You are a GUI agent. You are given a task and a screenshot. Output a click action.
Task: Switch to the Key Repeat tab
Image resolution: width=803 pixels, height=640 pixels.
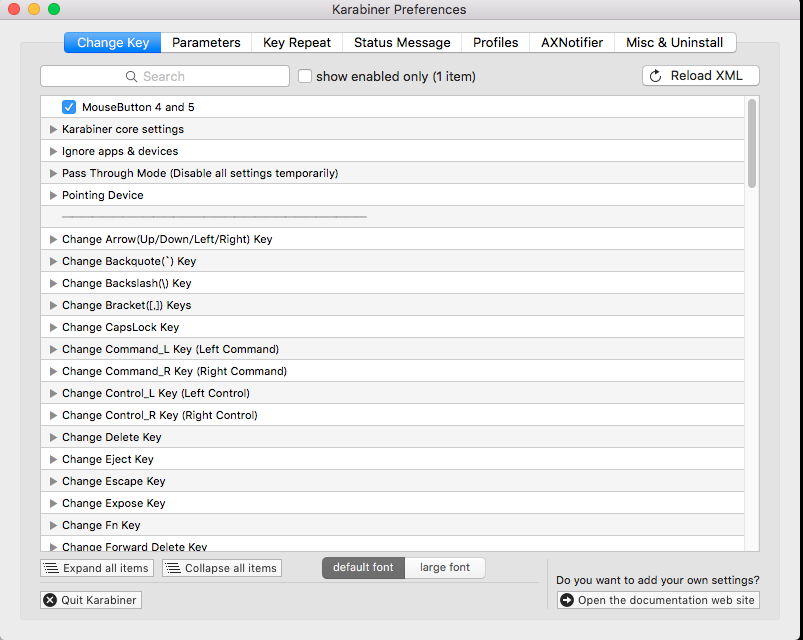coord(297,42)
